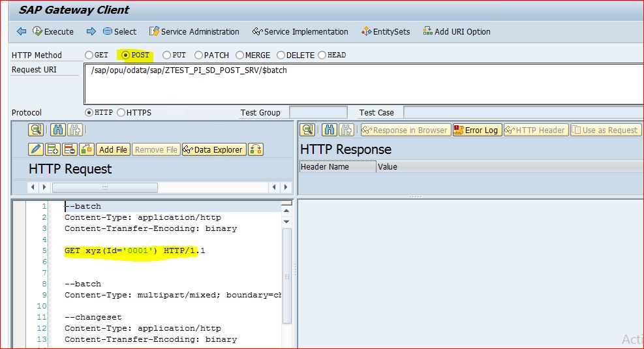This screenshot has height=349, width=644.
Task: Click the forward arrow next to Select
Action: (91, 31)
